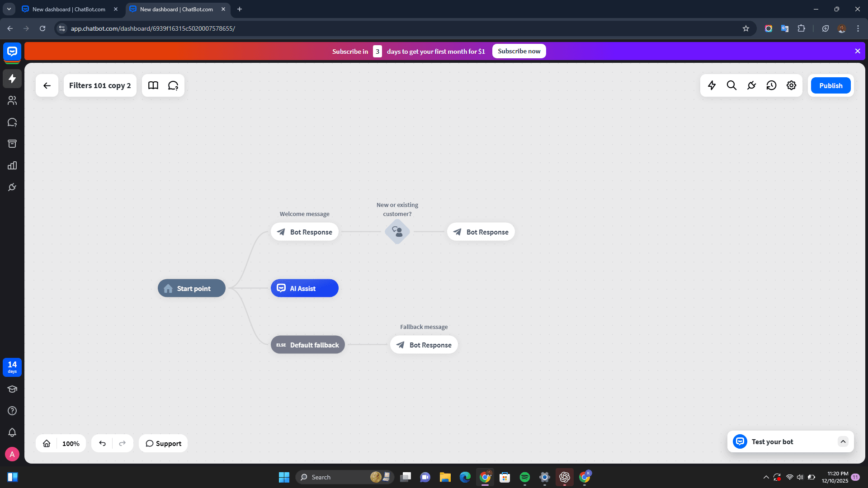Image resolution: width=868 pixels, height=488 pixels.
Task: Select the AI Assist node
Action: (304, 288)
